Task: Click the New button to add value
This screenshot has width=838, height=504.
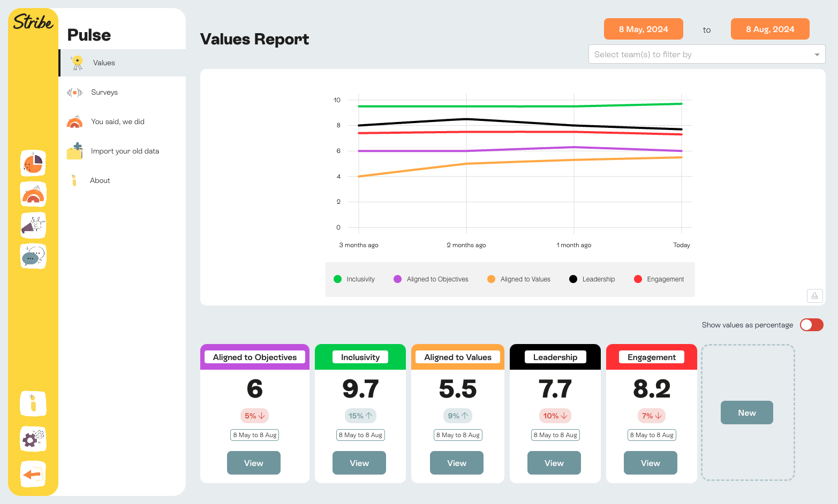Action: pyautogui.click(x=746, y=413)
